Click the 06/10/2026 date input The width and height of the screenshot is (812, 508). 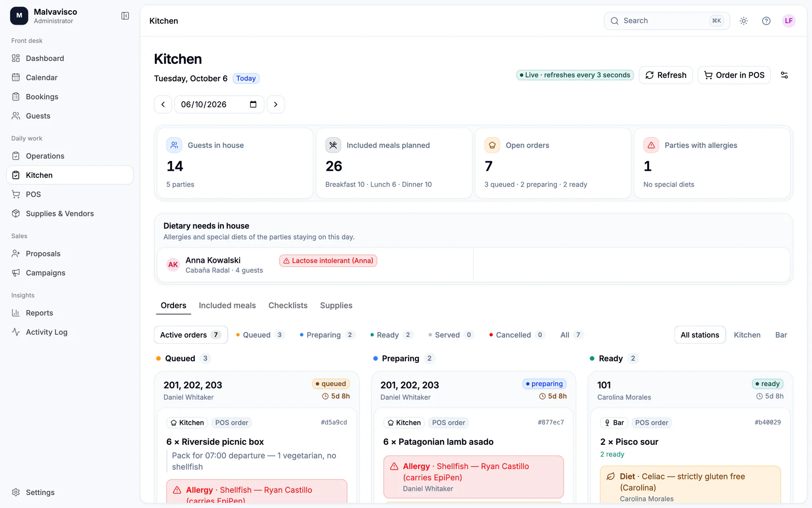[x=219, y=104]
